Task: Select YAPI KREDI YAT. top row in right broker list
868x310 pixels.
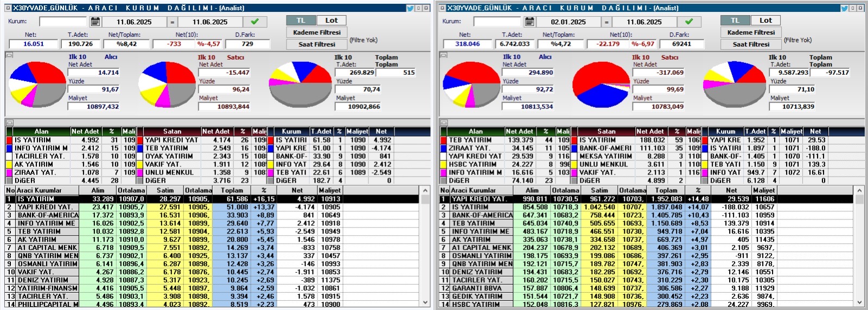Action: click(x=647, y=199)
